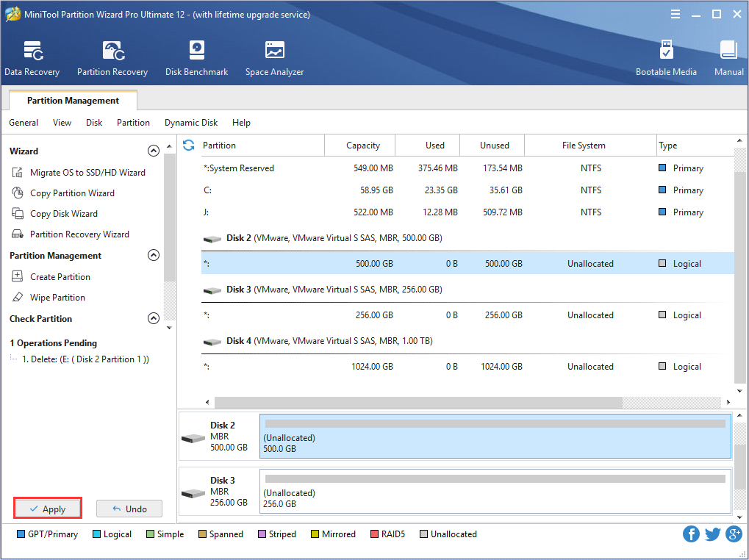Viewport: 749px width, 560px height.
Task: Undo the pending operation
Action: point(129,508)
